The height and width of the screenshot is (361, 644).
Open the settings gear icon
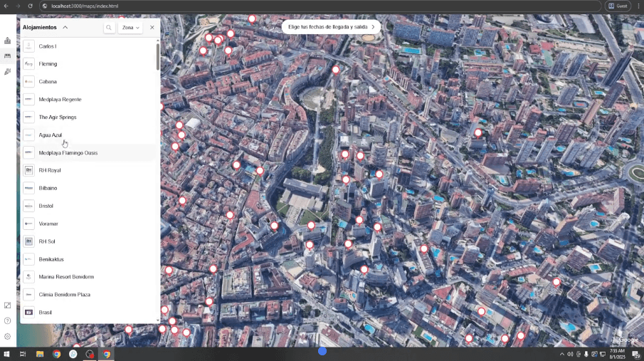(7, 336)
